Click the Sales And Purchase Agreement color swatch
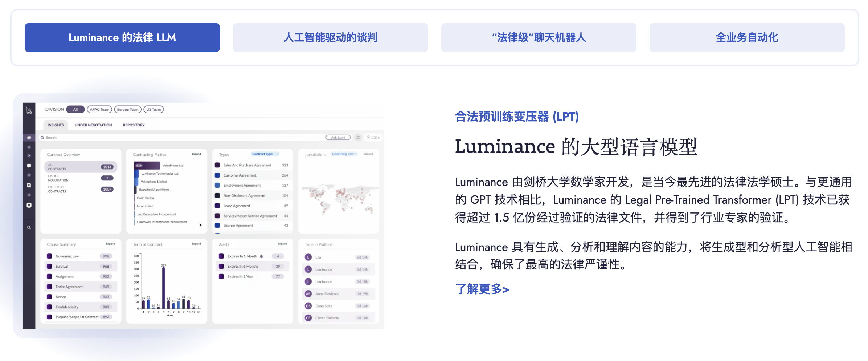 [217, 165]
